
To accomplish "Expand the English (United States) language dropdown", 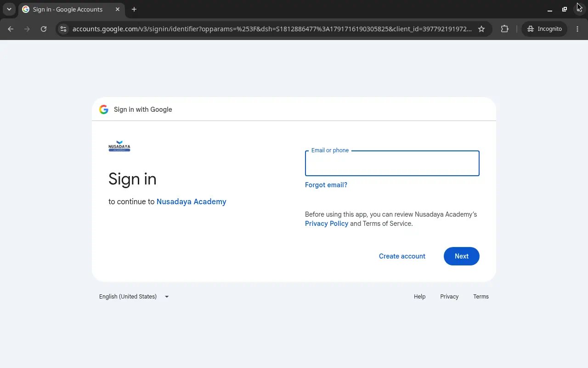I will (134, 297).
